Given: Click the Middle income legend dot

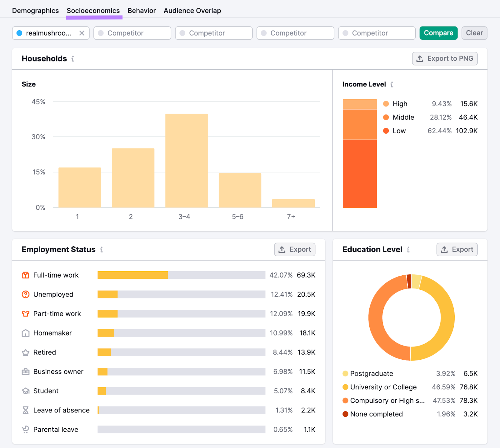Looking at the screenshot, I should (x=386, y=117).
